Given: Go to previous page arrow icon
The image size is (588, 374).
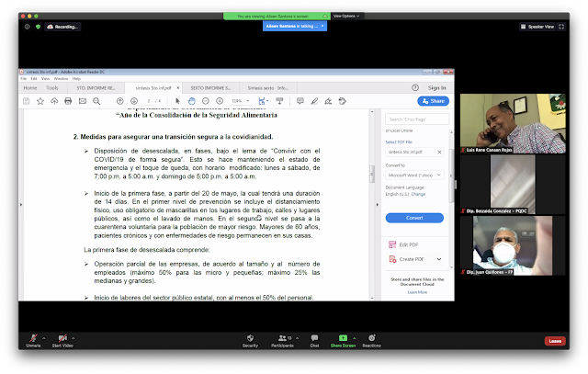Looking at the screenshot, I should [x=120, y=101].
